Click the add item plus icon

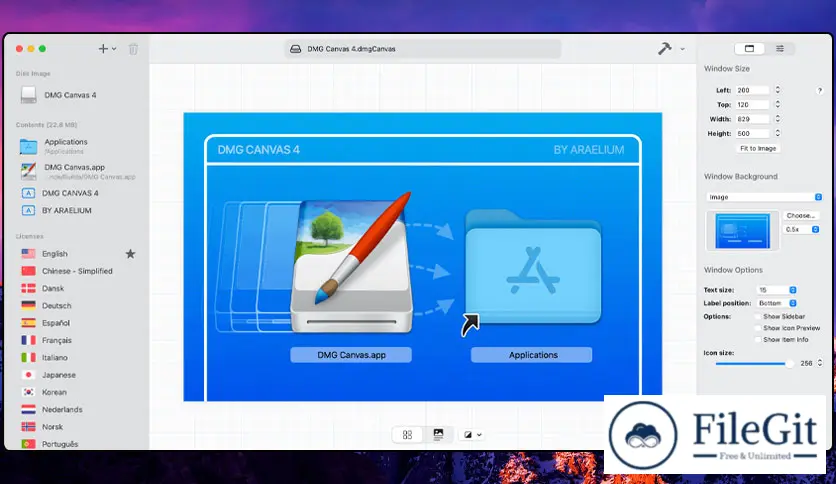(x=103, y=49)
